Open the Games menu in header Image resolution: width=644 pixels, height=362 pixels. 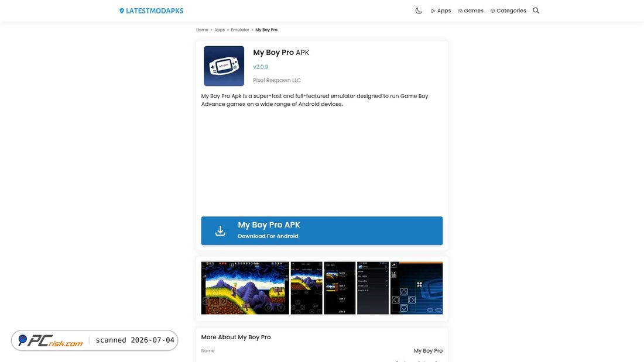(471, 11)
